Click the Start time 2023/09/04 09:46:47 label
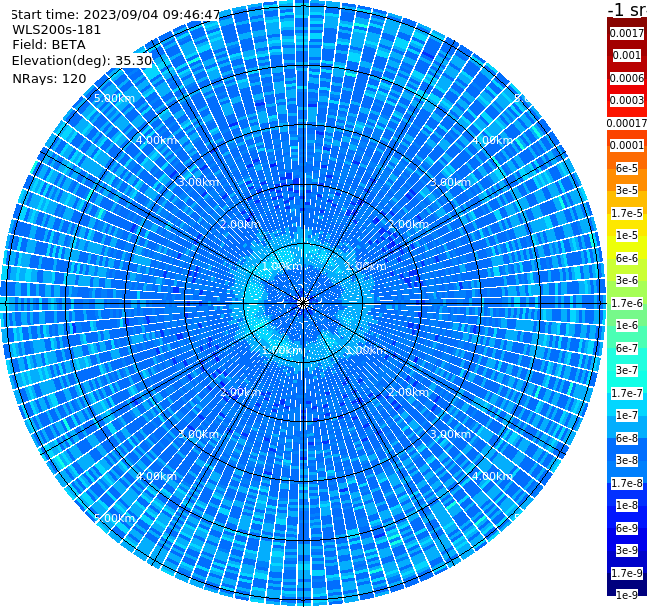The image size is (647, 607). pos(115,15)
